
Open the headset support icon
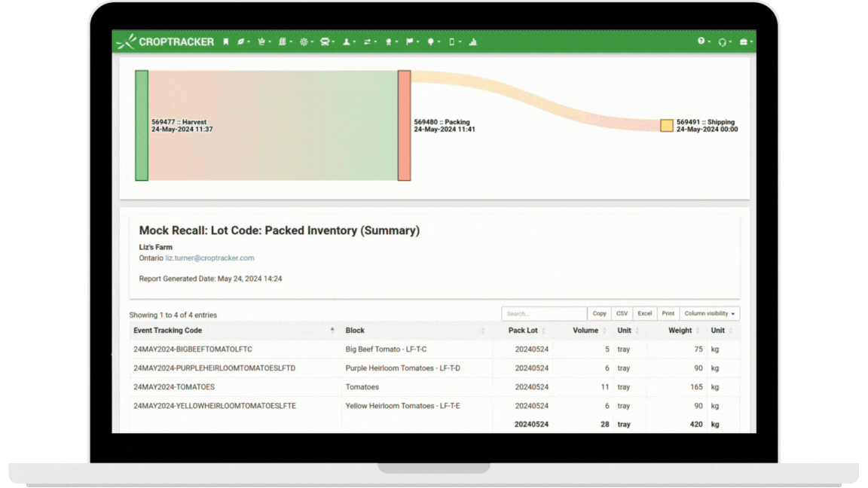click(x=724, y=41)
